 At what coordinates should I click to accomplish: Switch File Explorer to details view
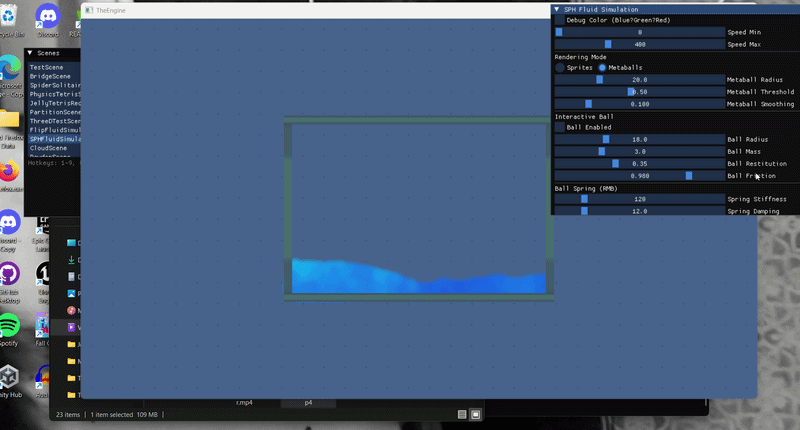tap(462, 414)
